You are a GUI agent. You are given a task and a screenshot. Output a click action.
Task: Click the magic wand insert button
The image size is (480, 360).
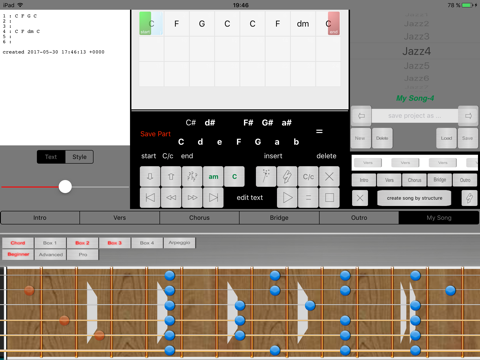pos(266,177)
